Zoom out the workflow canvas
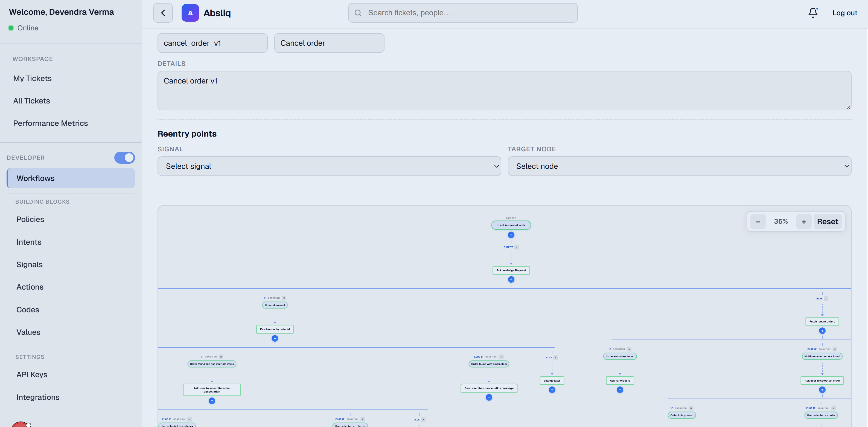868x427 pixels. tap(758, 222)
